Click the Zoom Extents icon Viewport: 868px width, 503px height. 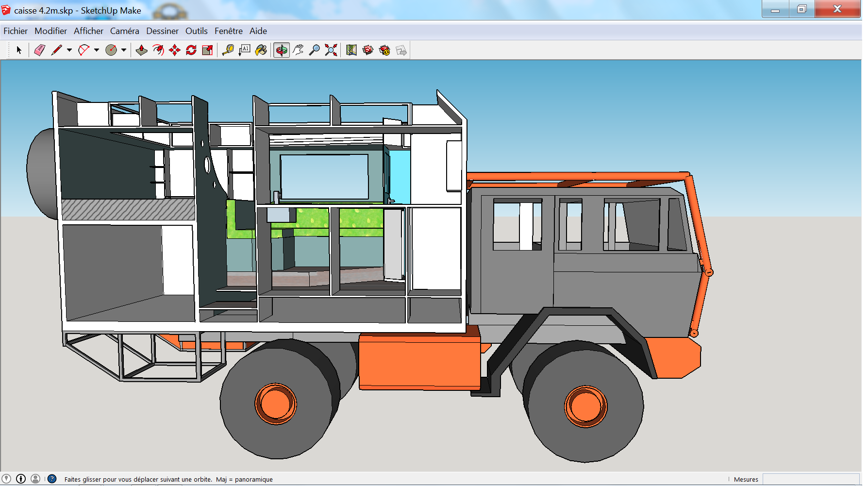pyautogui.click(x=331, y=50)
